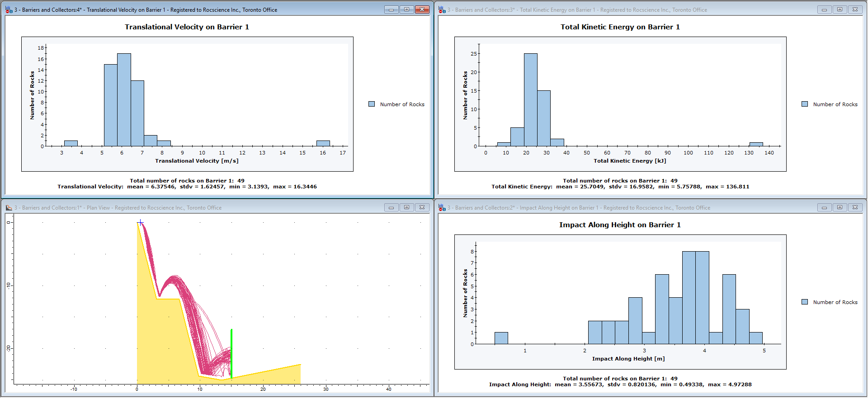The height and width of the screenshot is (398, 868).
Task: Minimize the Total Kinetic Energy window
Action: tap(824, 9)
